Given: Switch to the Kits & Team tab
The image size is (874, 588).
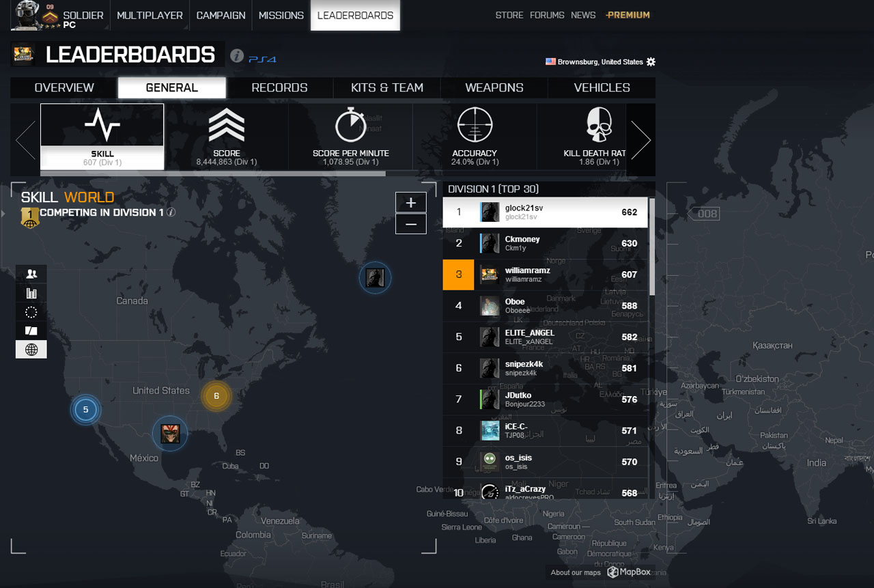Looking at the screenshot, I should (387, 87).
